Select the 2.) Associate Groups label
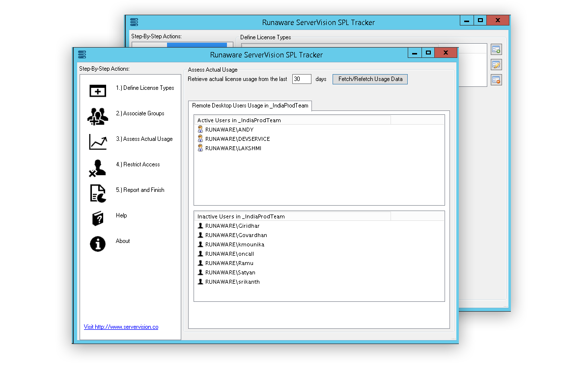 click(140, 113)
